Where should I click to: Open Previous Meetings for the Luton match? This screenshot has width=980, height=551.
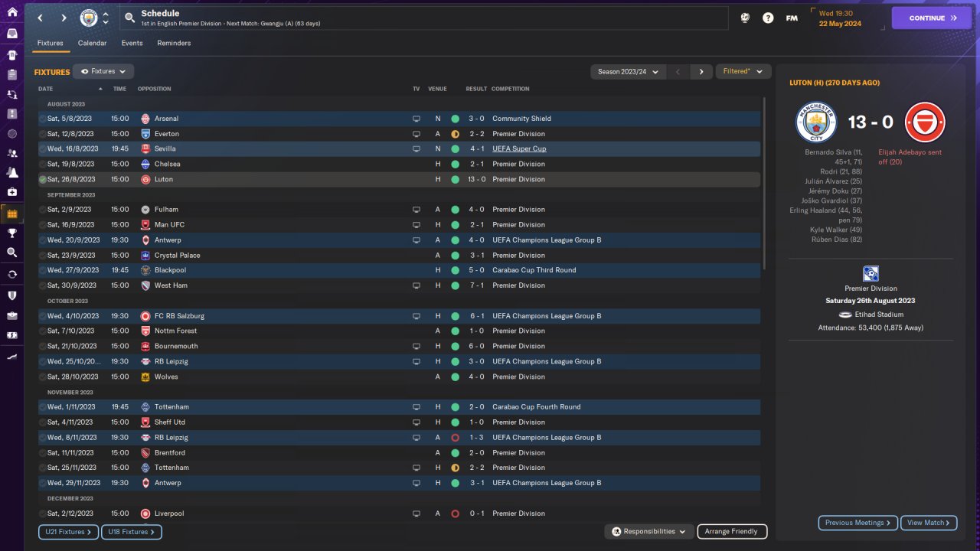tap(858, 523)
